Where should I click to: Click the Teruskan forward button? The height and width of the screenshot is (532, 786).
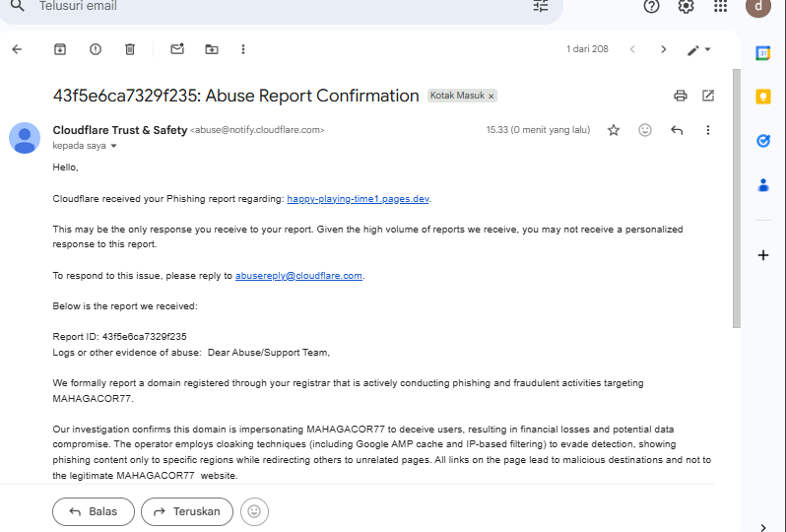pyautogui.click(x=187, y=511)
